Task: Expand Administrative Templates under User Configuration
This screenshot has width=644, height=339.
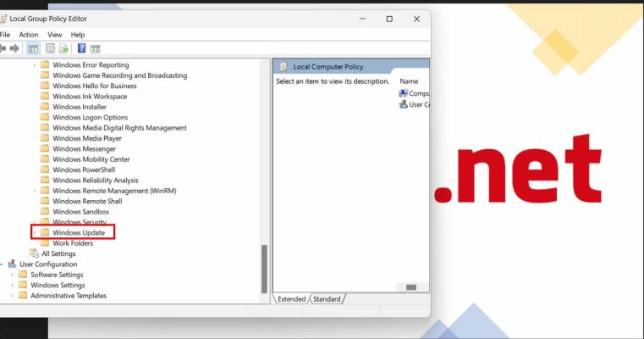Action: tap(13, 296)
